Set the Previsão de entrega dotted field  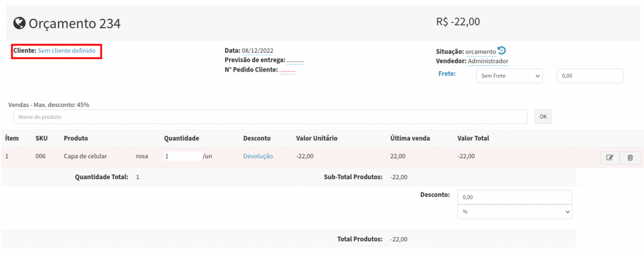tap(295, 60)
